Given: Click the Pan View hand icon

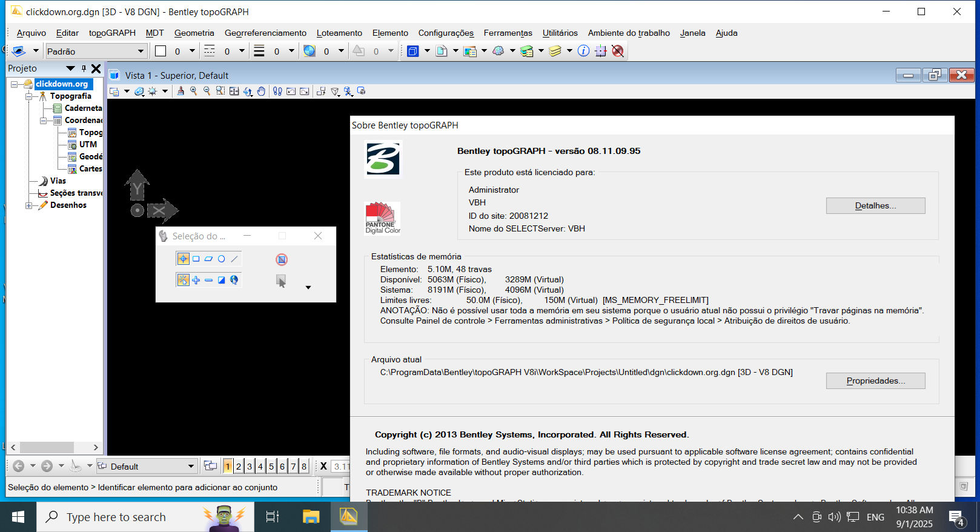Looking at the screenshot, I should pos(261,91).
